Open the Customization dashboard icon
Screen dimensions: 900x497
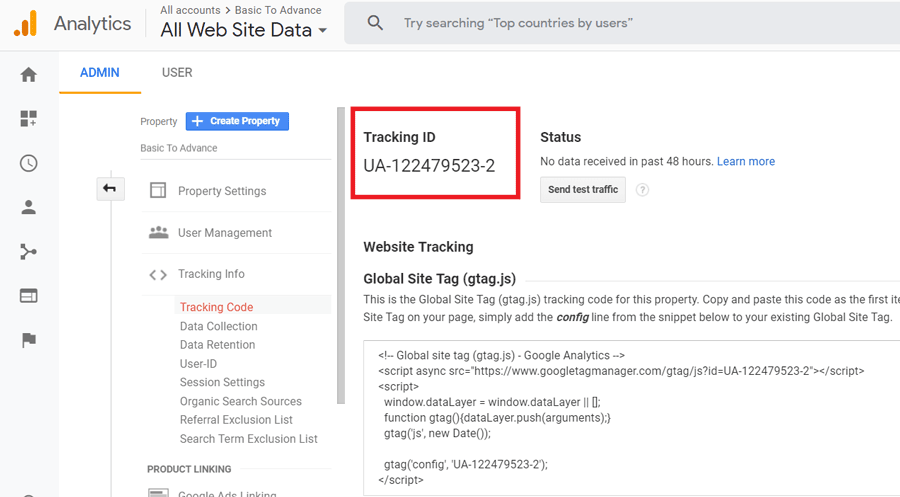click(28, 119)
